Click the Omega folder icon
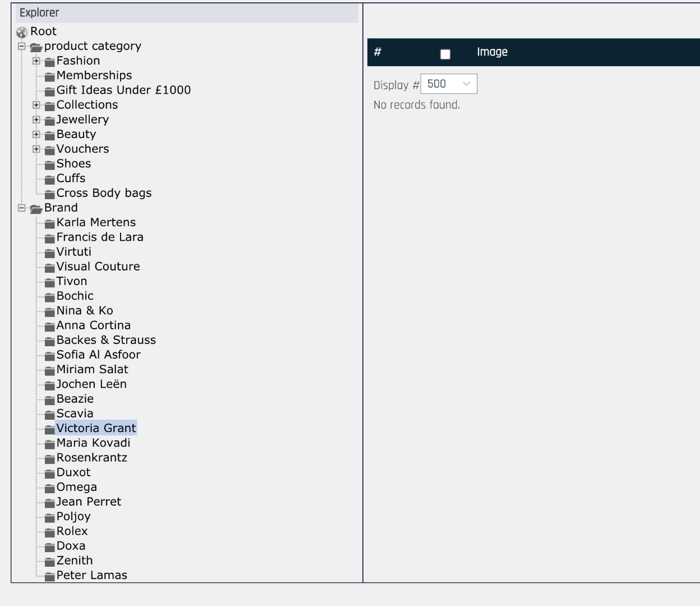Viewport: 700px width, 606px height. [50, 488]
